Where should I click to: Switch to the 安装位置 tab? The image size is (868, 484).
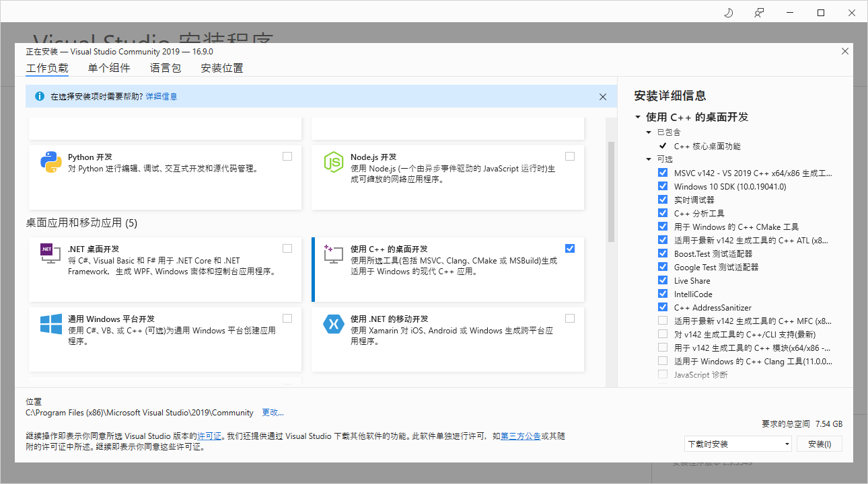tap(222, 68)
